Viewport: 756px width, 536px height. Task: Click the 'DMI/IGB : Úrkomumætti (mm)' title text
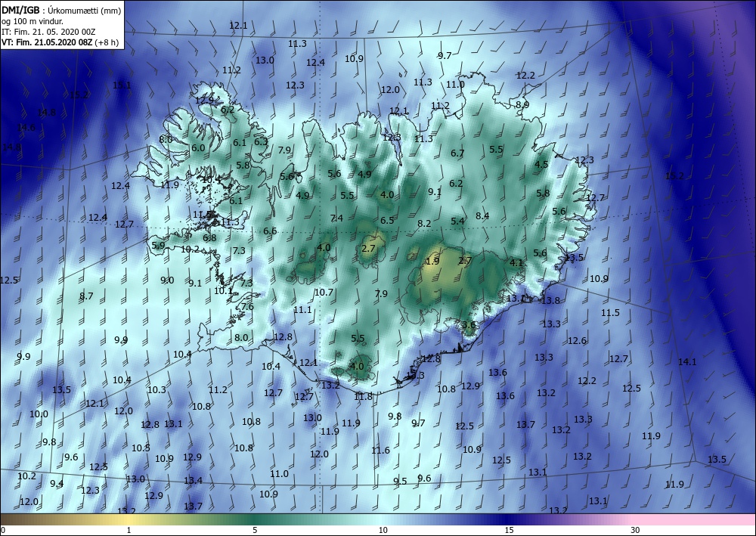coord(61,9)
